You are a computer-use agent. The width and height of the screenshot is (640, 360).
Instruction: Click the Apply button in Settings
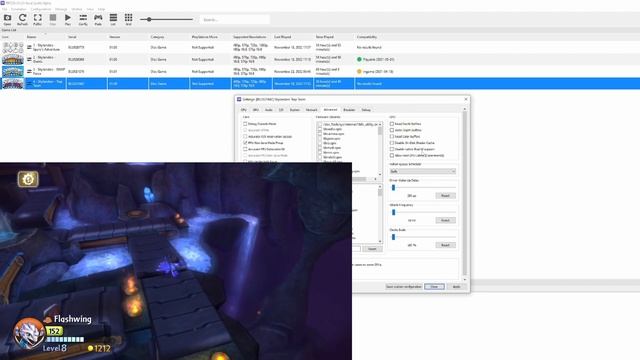tap(456, 287)
